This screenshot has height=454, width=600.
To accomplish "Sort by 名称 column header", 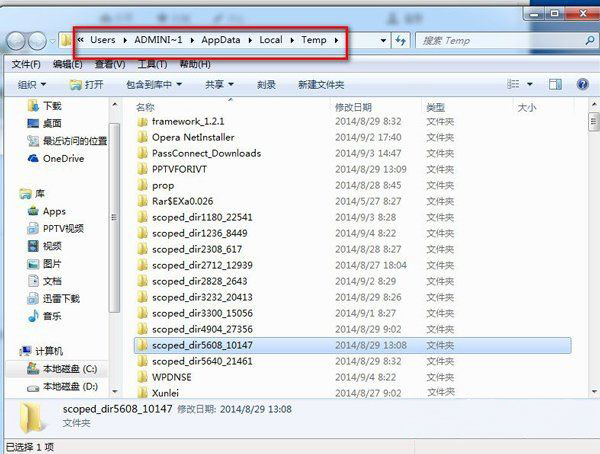I will (x=145, y=107).
